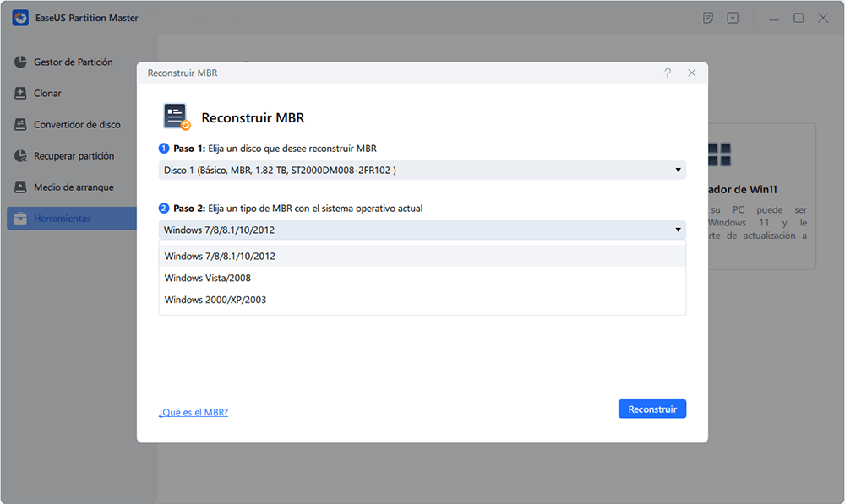
Task: Maximize the EaseUS Partition Master window
Action: click(799, 18)
